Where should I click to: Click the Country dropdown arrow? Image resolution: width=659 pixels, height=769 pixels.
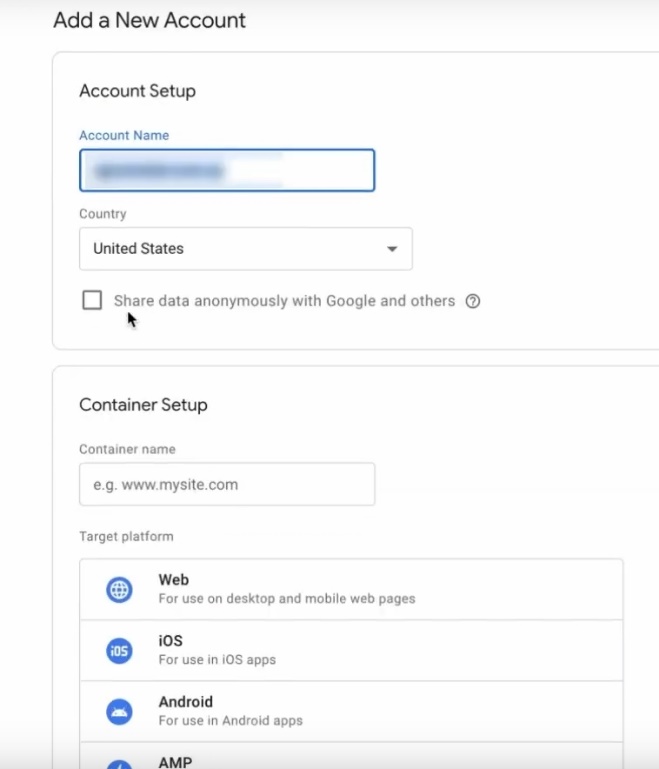pyautogui.click(x=392, y=249)
